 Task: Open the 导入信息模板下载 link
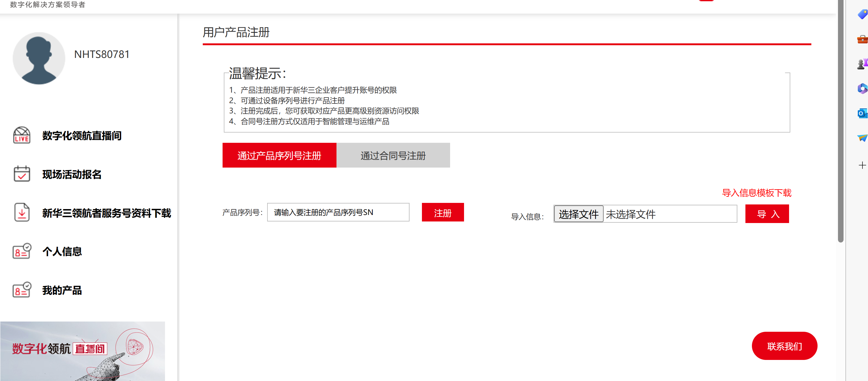coord(756,193)
